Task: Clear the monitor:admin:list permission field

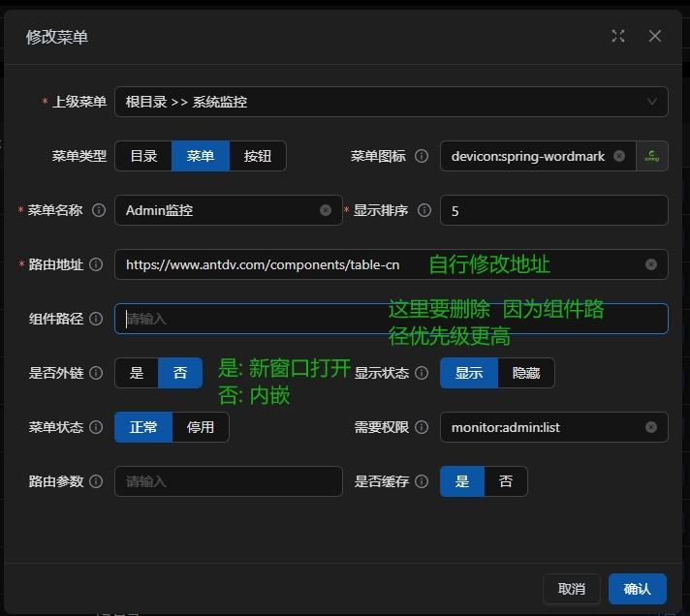Action: 650,427
